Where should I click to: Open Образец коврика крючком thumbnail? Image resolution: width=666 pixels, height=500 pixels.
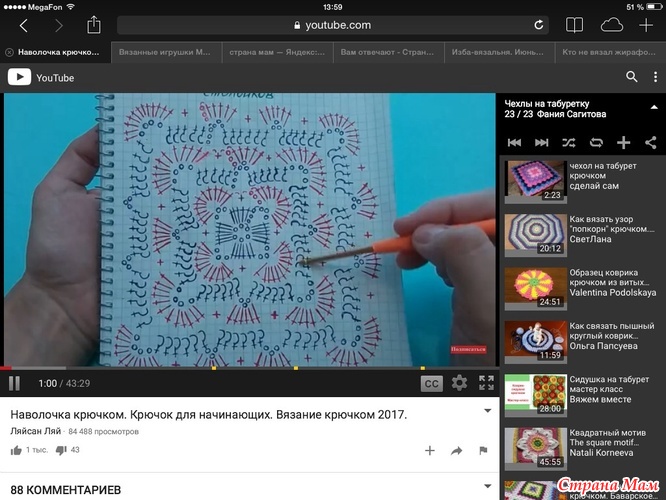click(536, 288)
